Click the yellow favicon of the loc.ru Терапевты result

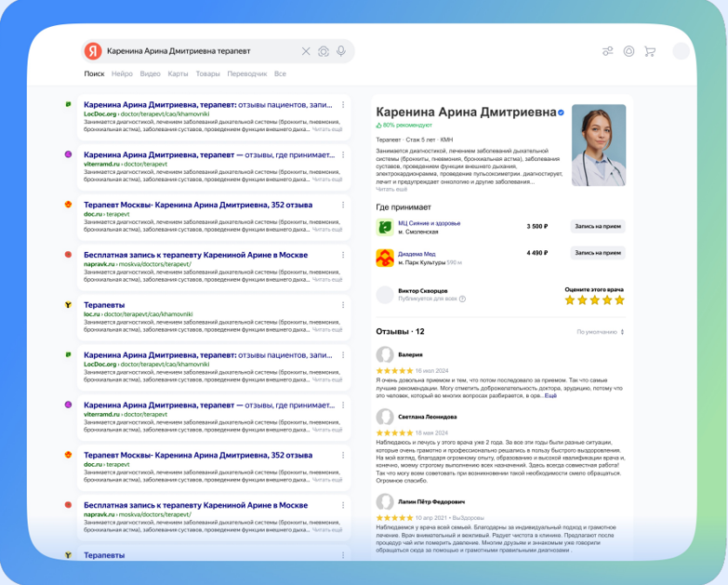68,304
